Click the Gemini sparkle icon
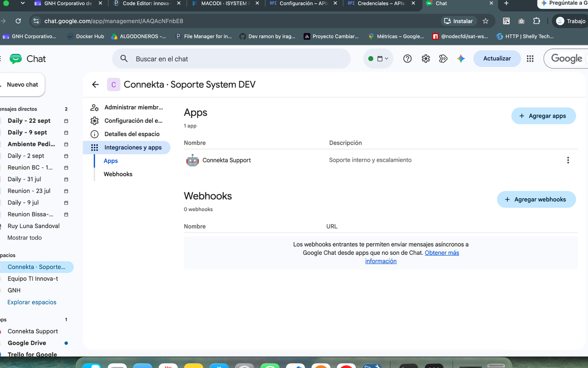This screenshot has height=368, width=588. (x=461, y=59)
